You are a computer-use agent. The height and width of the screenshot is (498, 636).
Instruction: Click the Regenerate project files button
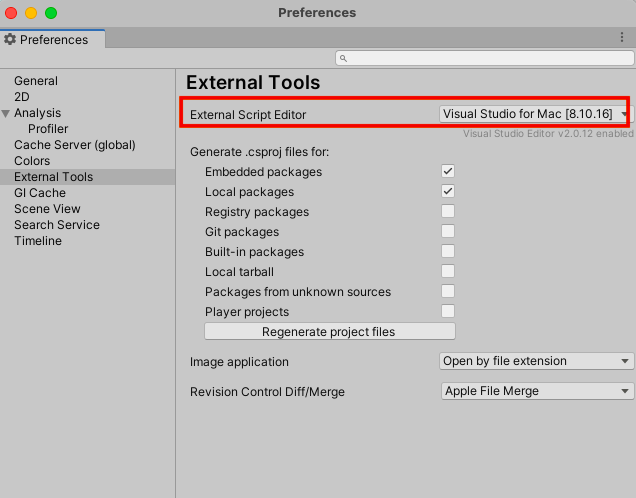coord(329,332)
